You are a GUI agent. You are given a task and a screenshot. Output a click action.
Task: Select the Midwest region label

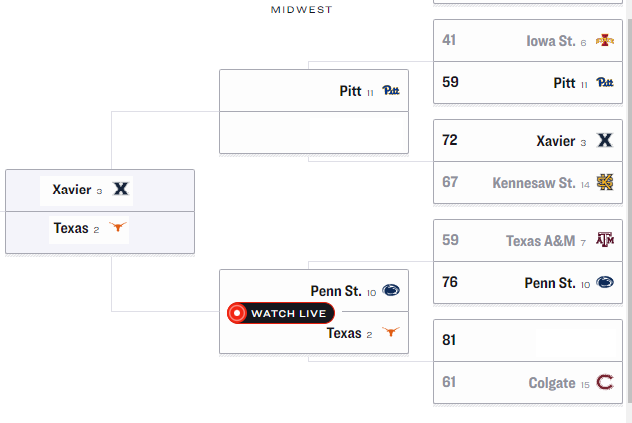click(x=301, y=10)
